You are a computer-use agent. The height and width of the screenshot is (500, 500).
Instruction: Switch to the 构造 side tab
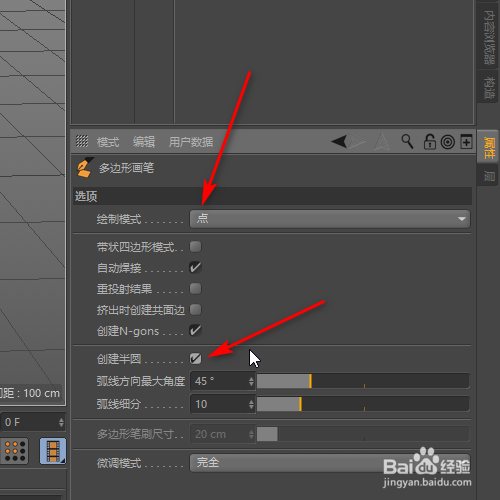click(x=489, y=87)
